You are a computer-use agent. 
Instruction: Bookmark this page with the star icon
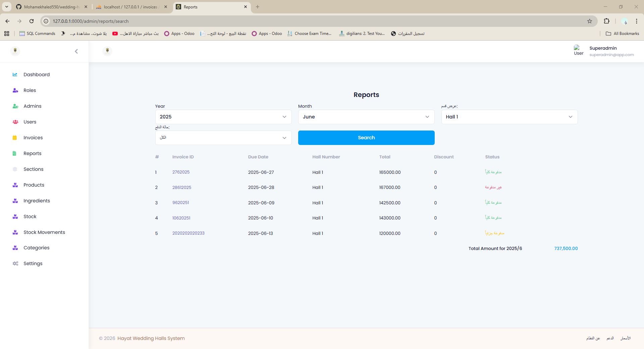coord(590,21)
